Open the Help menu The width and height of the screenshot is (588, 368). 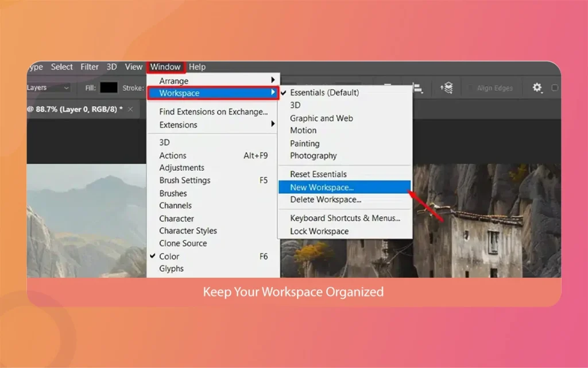(197, 67)
